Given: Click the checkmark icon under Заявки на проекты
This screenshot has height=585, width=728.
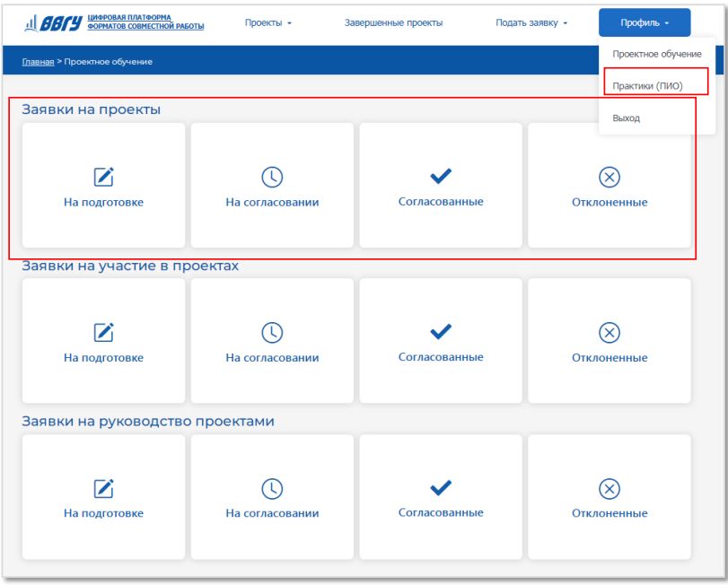Looking at the screenshot, I should coord(441,177).
